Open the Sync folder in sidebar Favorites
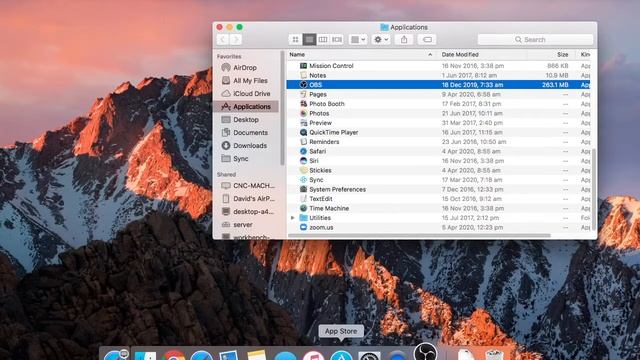This screenshot has width=640, height=360. pyautogui.click(x=240, y=159)
